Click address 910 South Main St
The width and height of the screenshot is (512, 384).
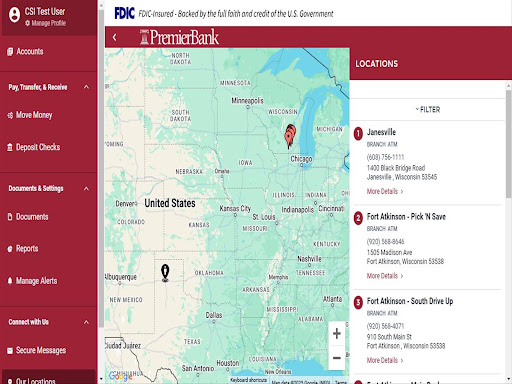pyautogui.click(x=389, y=337)
